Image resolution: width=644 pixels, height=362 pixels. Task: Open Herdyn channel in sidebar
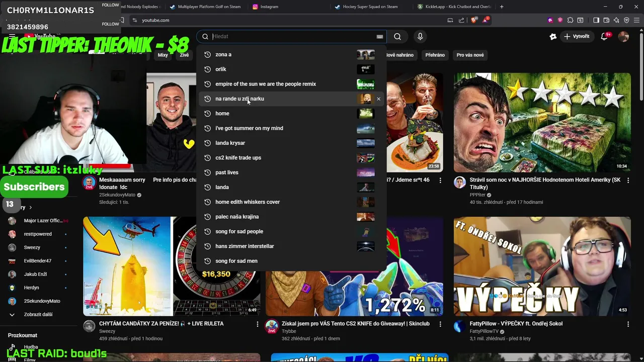(x=38, y=288)
